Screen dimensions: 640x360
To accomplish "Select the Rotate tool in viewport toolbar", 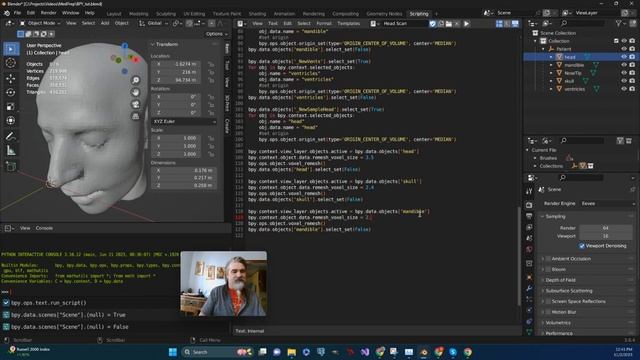I will [11, 92].
